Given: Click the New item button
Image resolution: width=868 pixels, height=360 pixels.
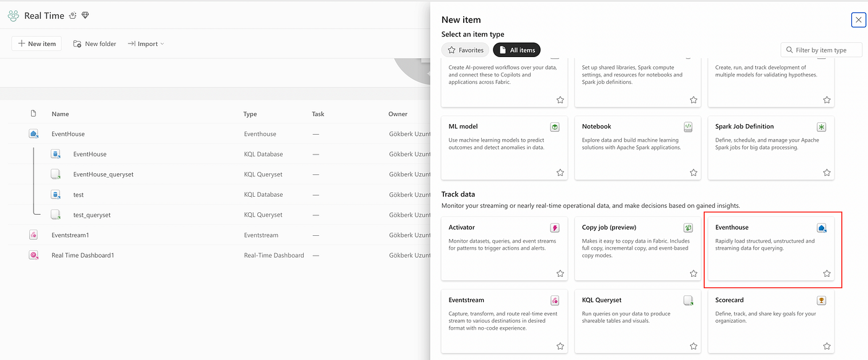Looking at the screenshot, I should [37, 43].
